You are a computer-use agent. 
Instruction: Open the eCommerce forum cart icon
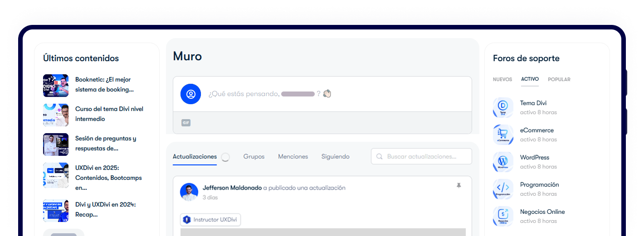pos(503,135)
